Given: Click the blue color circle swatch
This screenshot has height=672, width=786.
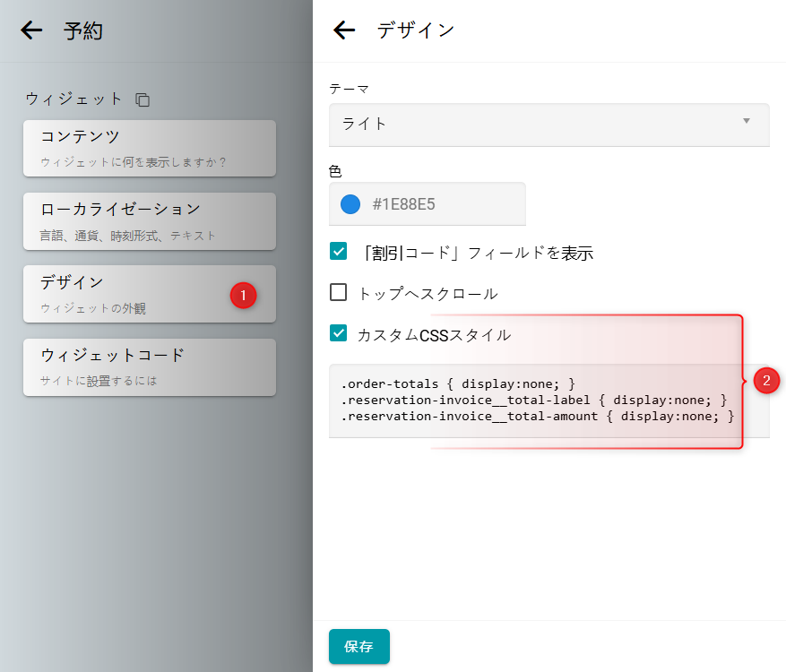Looking at the screenshot, I should click(x=350, y=204).
